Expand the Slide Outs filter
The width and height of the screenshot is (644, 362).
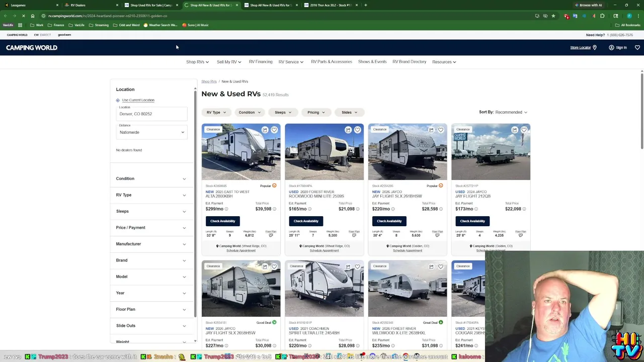click(x=151, y=326)
